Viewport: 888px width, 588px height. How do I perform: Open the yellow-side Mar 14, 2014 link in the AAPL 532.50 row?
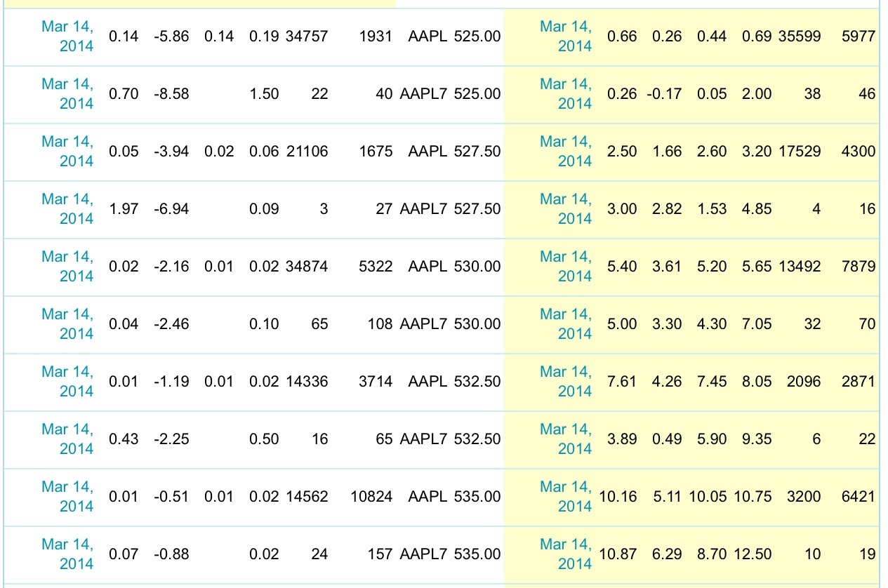(566, 382)
